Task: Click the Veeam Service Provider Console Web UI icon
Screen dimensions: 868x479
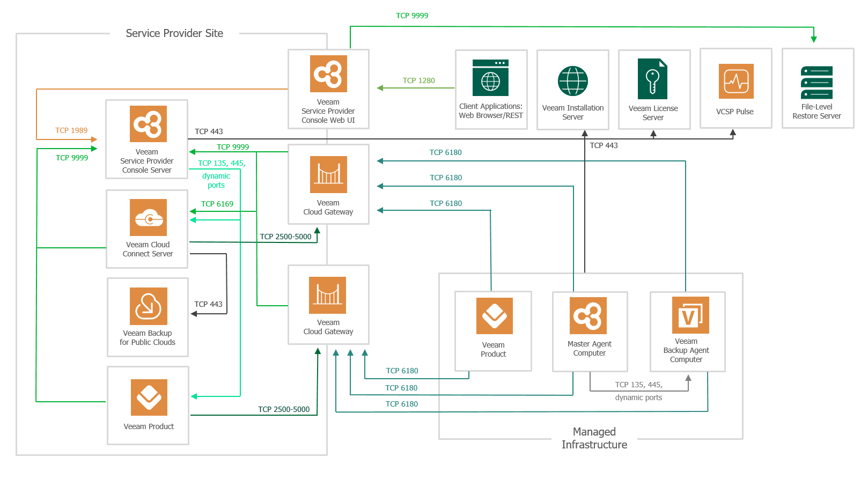Action: coord(328,74)
